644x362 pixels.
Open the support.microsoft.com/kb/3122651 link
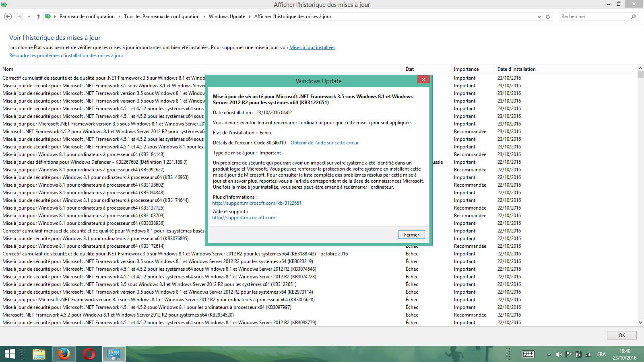coord(257,203)
